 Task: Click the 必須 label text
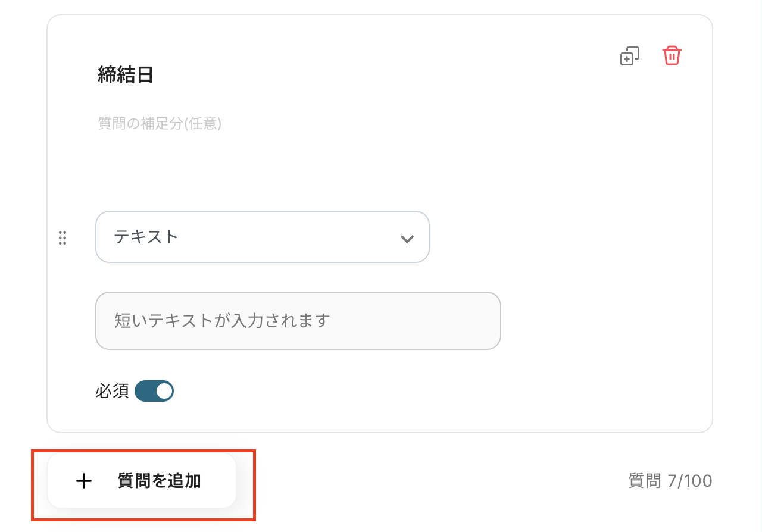[x=112, y=392]
